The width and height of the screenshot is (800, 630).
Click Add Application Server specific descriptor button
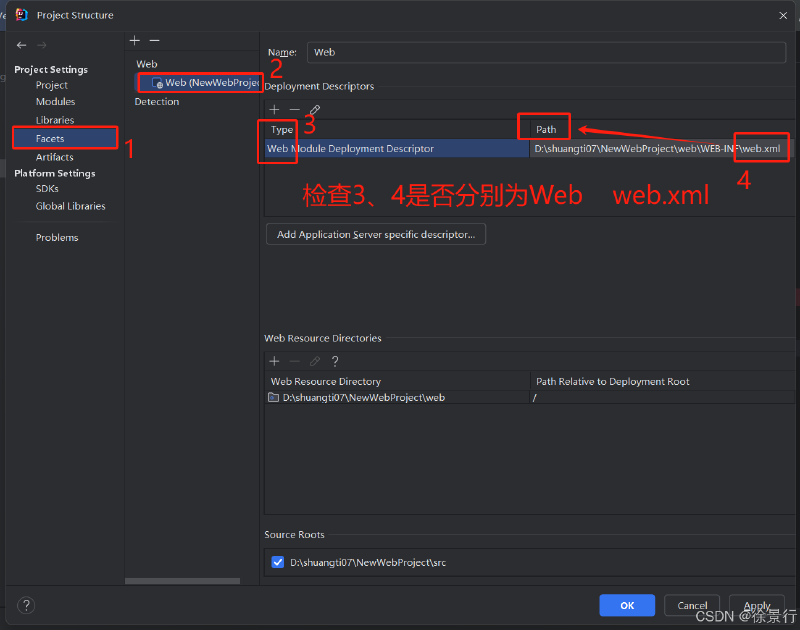[x=376, y=234]
